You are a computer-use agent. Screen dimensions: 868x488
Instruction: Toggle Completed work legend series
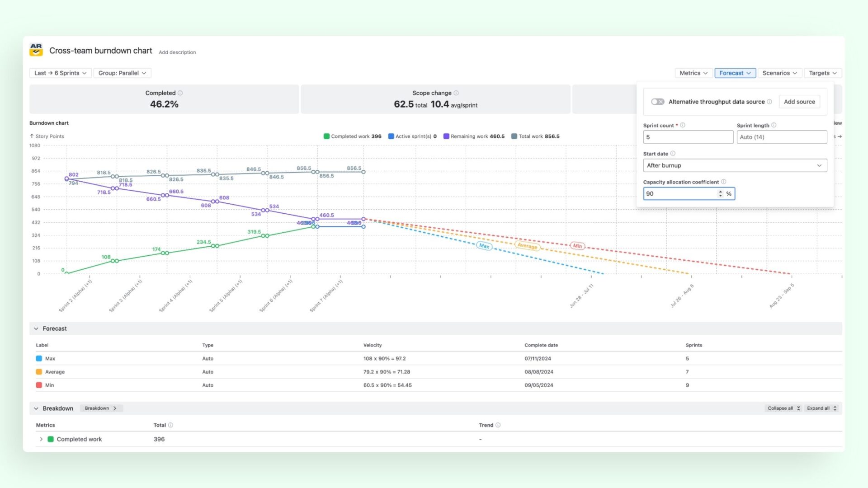tap(353, 136)
